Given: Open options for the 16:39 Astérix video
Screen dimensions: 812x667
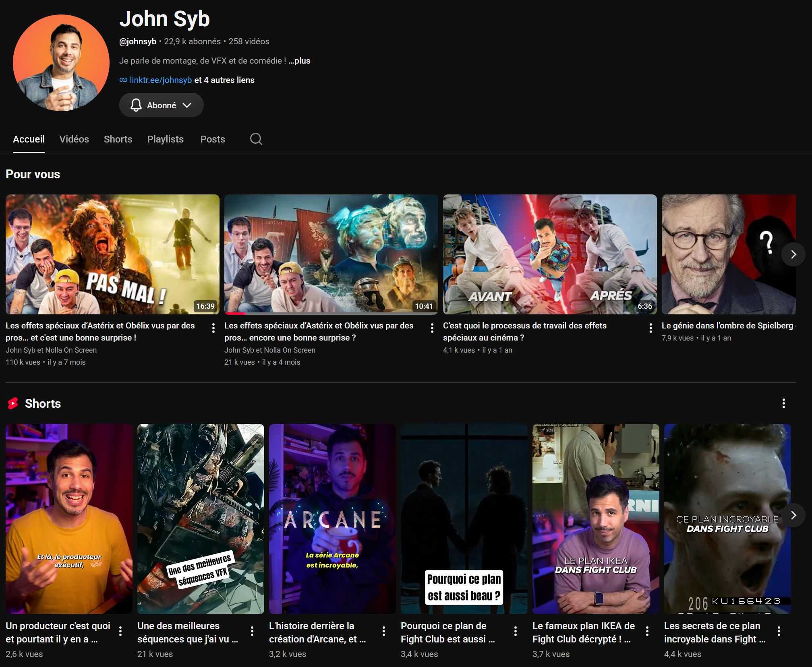Looking at the screenshot, I should [213, 328].
